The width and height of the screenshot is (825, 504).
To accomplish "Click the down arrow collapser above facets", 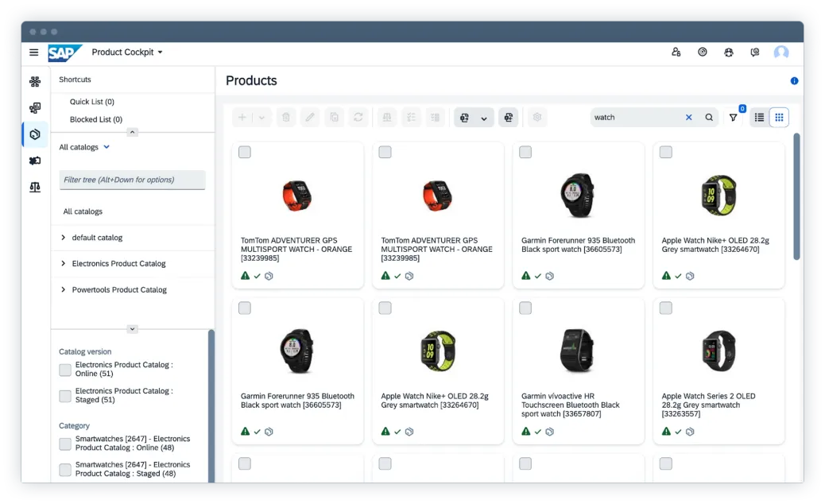I will pos(133,329).
